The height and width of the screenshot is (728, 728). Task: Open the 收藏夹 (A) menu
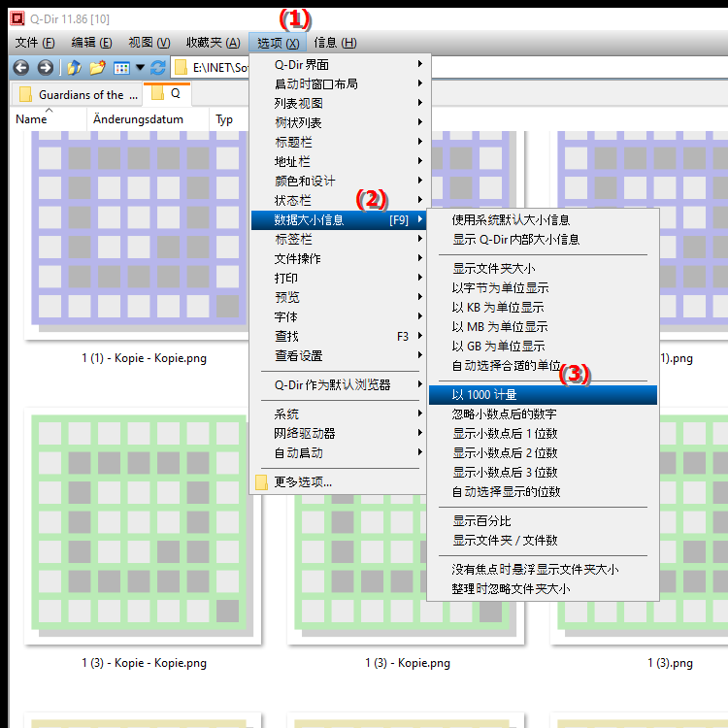click(x=214, y=43)
